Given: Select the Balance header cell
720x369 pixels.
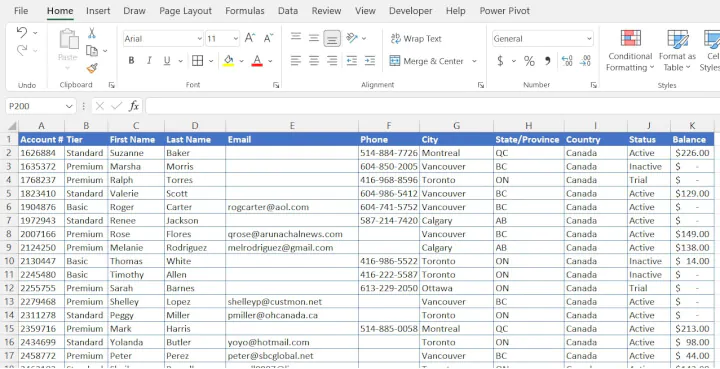Looking at the screenshot, I should [692, 140].
